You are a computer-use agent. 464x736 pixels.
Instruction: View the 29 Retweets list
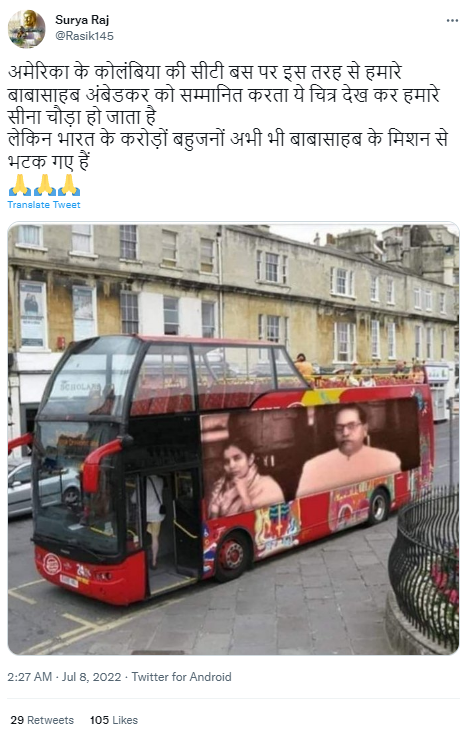click(42, 720)
